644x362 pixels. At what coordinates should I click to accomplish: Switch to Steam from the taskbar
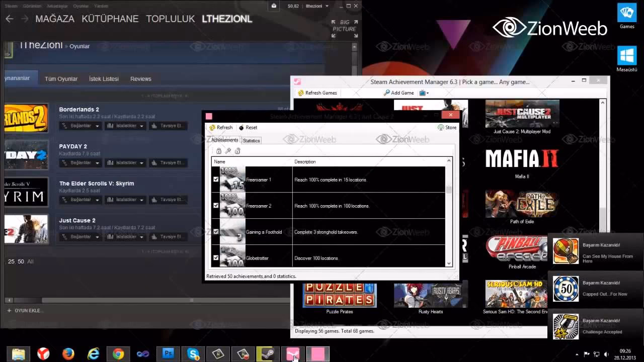point(268,354)
